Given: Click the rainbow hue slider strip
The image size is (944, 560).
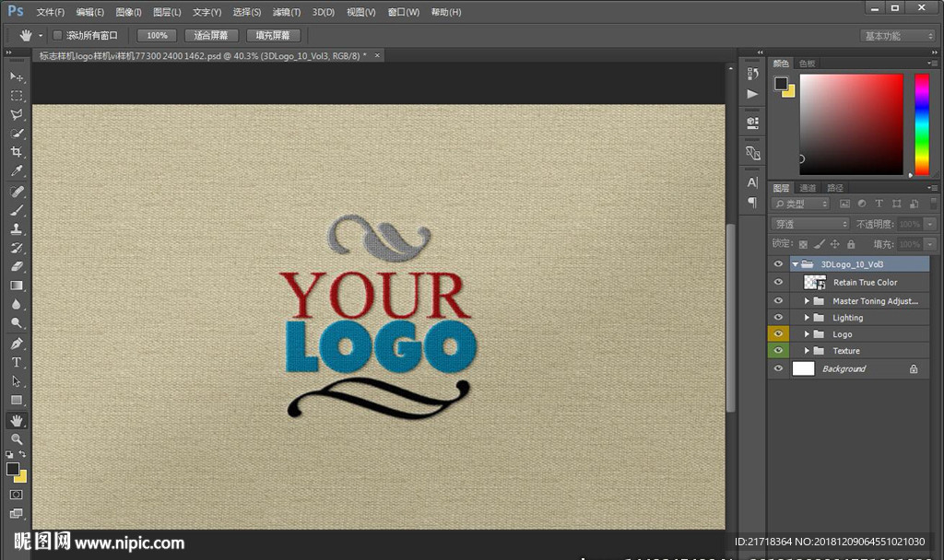Looking at the screenshot, I should coord(921,124).
